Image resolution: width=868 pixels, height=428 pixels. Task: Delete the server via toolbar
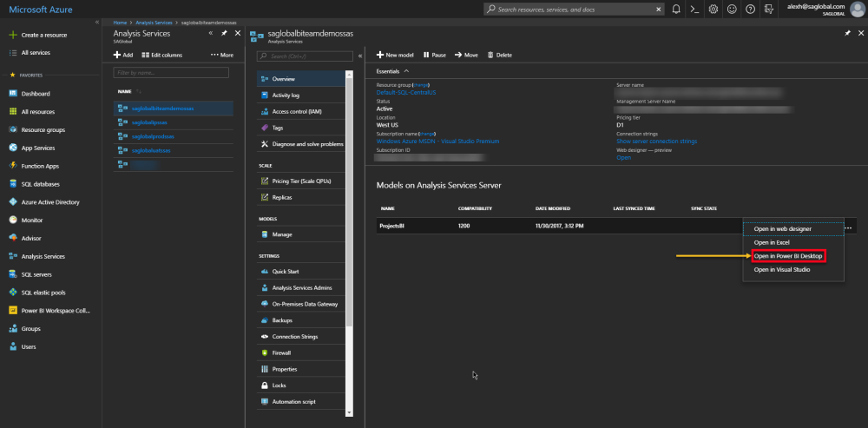(500, 55)
